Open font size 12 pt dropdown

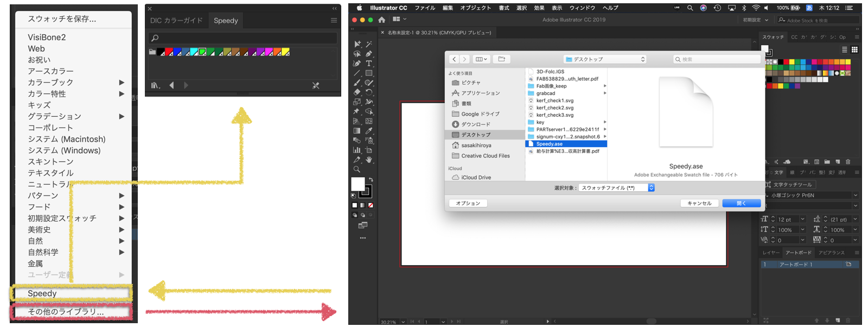click(x=802, y=219)
